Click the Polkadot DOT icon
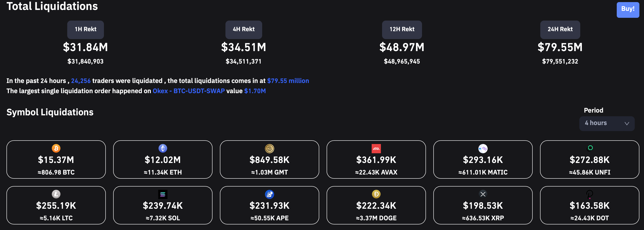This screenshot has height=230, width=644. (x=589, y=194)
